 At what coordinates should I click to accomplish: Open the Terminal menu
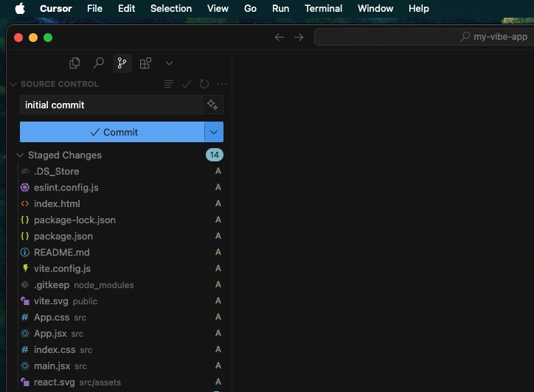(x=323, y=9)
